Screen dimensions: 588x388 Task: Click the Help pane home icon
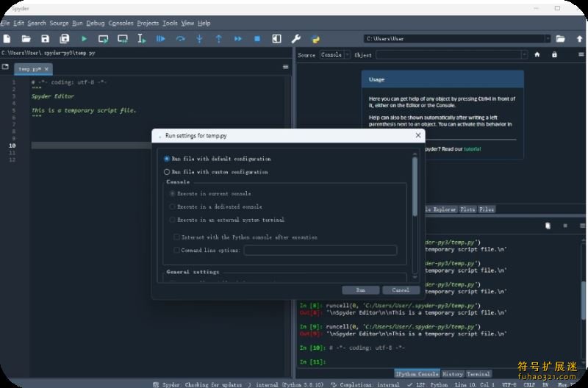537,54
